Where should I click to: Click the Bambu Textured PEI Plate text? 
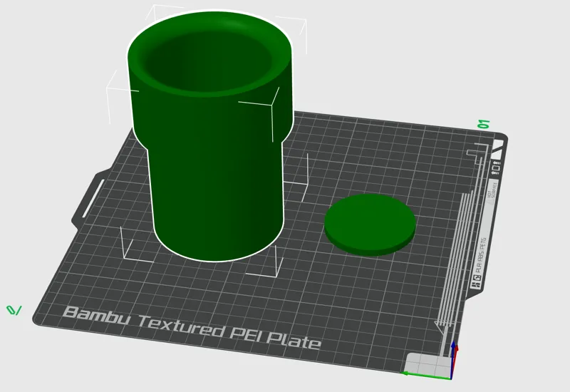coord(192,328)
